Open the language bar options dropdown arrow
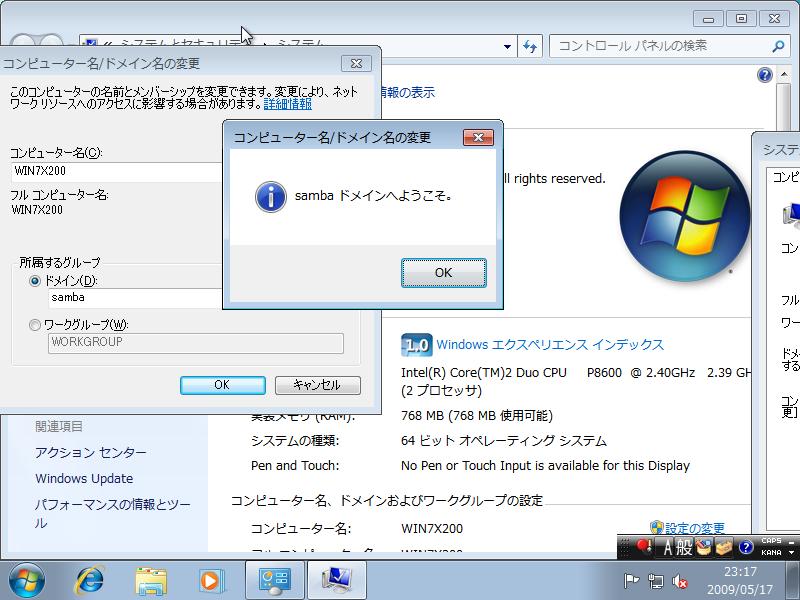The image size is (800, 600). pyautogui.click(x=791, y=553)
